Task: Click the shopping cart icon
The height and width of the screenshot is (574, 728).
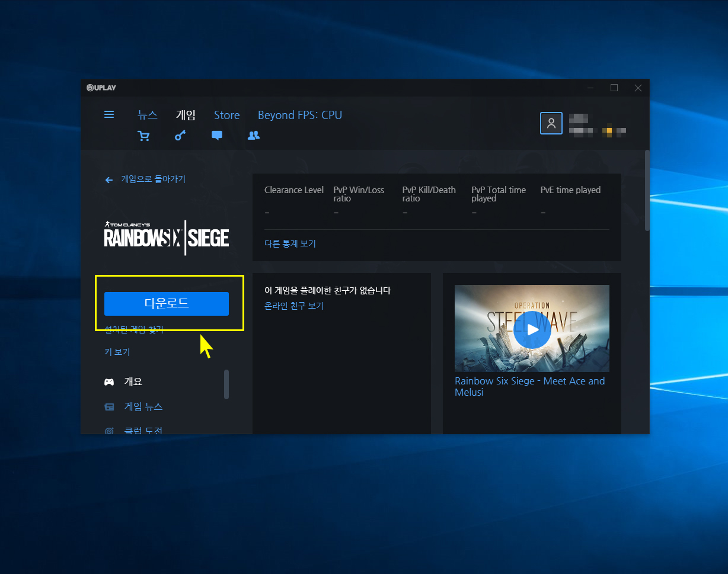Action: click(x=143, y=136)
